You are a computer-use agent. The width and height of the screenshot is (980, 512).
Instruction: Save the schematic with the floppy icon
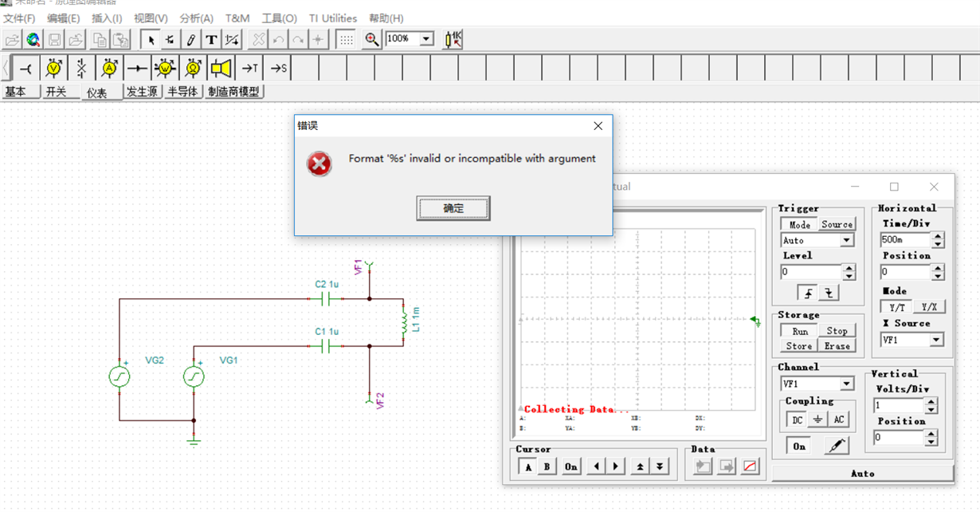point(55,39)
